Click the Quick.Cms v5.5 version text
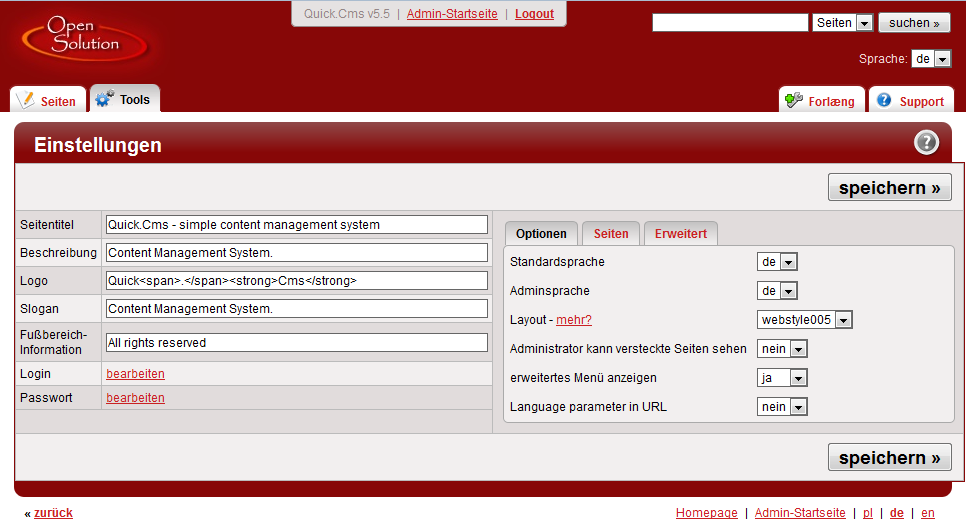Viewport: 966px width, 529px height. 346,14
